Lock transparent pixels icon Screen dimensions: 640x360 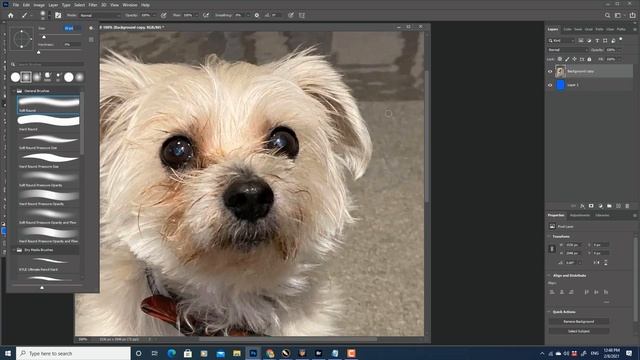tap(560, 59)
